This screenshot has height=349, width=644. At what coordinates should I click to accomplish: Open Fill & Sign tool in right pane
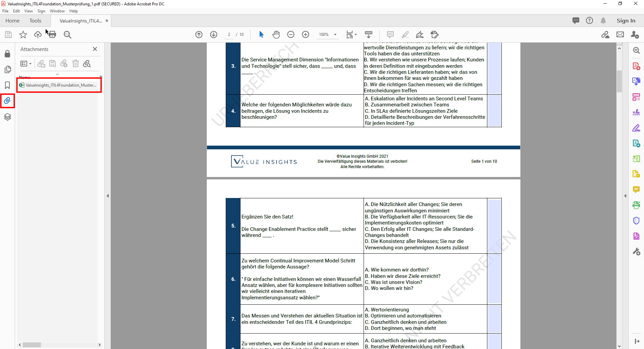click(636, 128)
